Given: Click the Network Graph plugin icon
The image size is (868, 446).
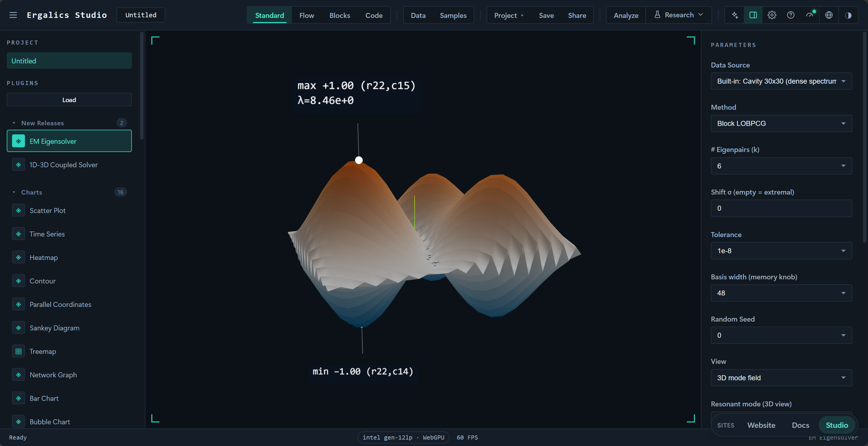Looking at the screenshot, I should point(18,375).
